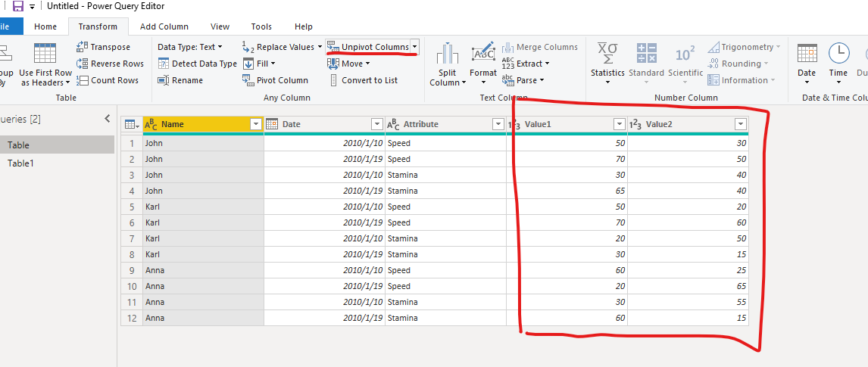Image resolution: width=868 pixels, height=367 pixels.
Task: Click 'Stamina' cell in row 3
Action: (x=445, y=175)
